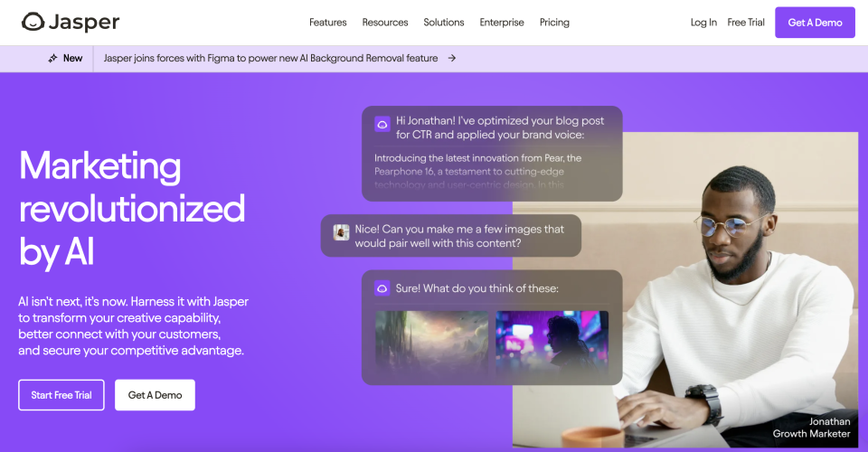Click the Log In link
This screenshot has width=868, height=452.
[703, 23]
